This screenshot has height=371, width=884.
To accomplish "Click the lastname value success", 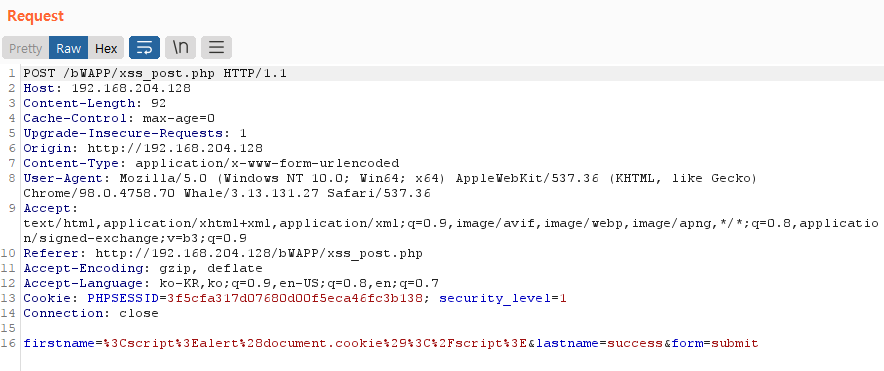I will 635,343.
